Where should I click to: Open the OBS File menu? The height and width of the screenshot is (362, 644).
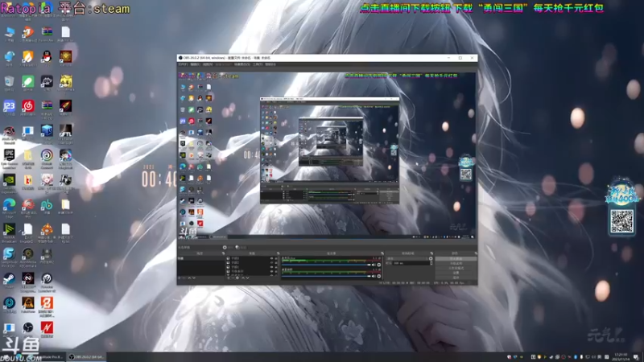184,64
